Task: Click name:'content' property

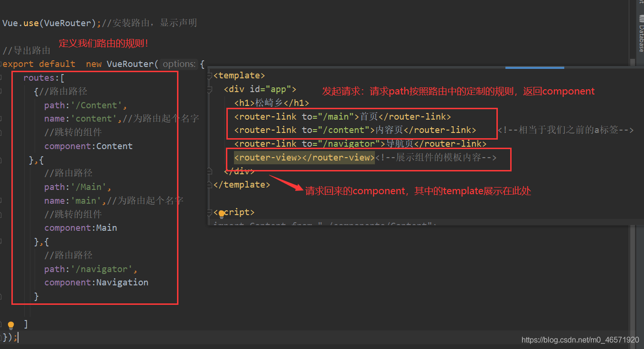Action: [x=80, y=118]
